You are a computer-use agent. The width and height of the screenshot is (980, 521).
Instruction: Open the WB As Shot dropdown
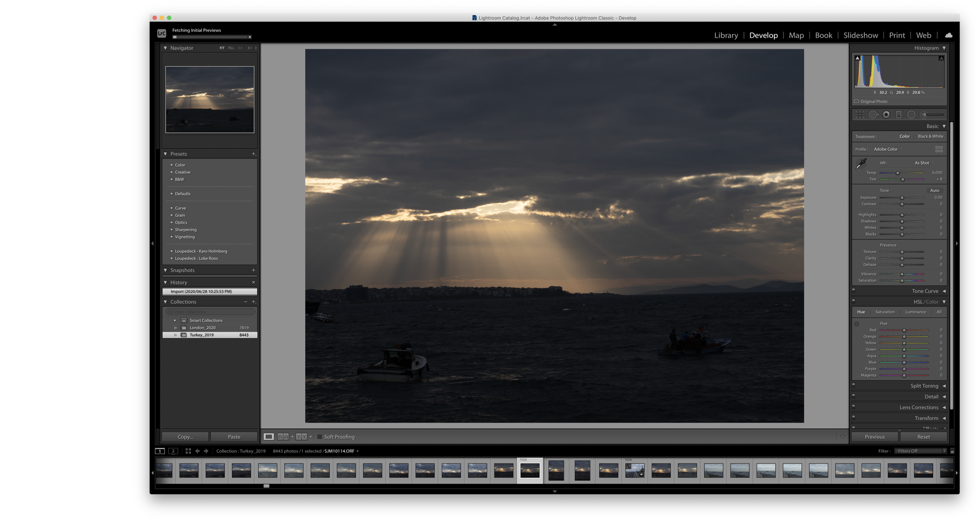coord(924,163)
